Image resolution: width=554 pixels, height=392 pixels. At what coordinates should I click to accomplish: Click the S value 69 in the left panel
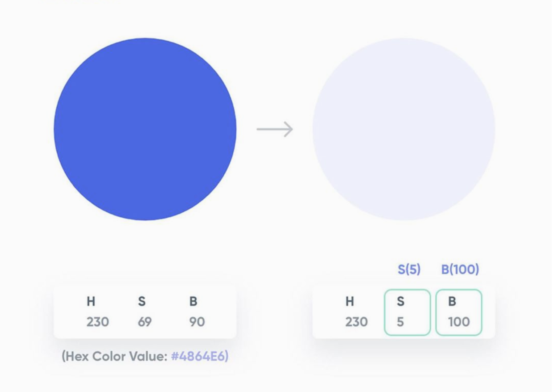point(145,322)
